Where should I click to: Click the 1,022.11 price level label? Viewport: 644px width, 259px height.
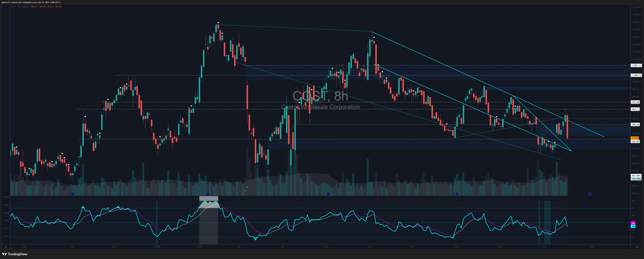click(x=635, y=65)
